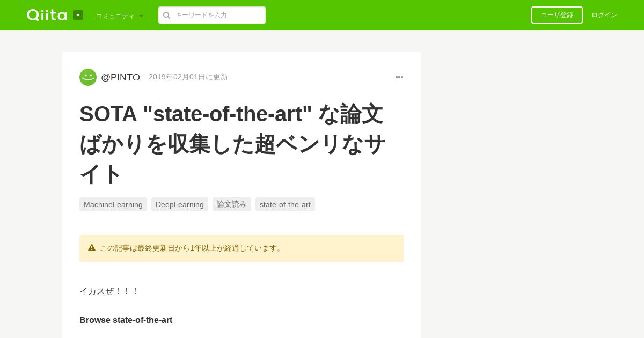Click the Browse state-of-the-art text

point(126,320)
